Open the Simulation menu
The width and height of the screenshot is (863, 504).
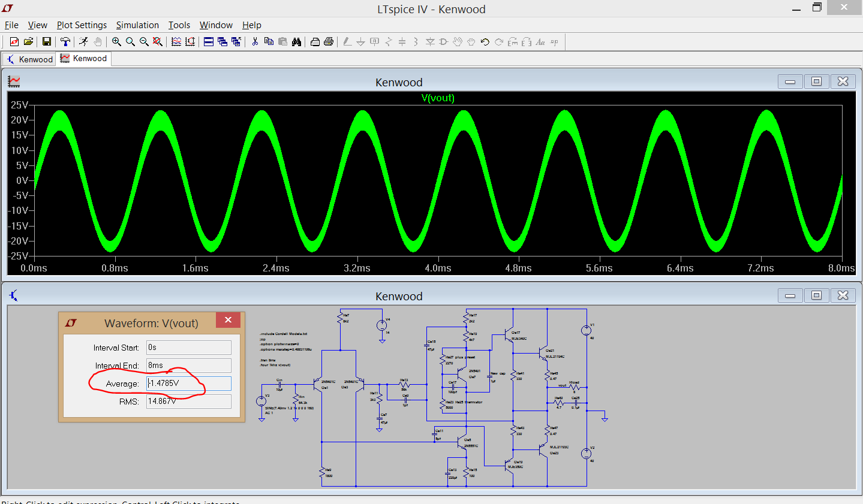137,25
